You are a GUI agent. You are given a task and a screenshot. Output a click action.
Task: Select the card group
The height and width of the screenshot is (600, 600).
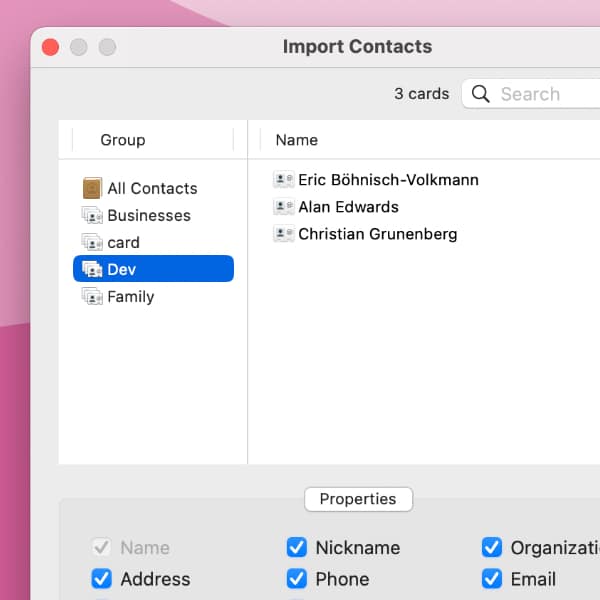coord(153,243)
